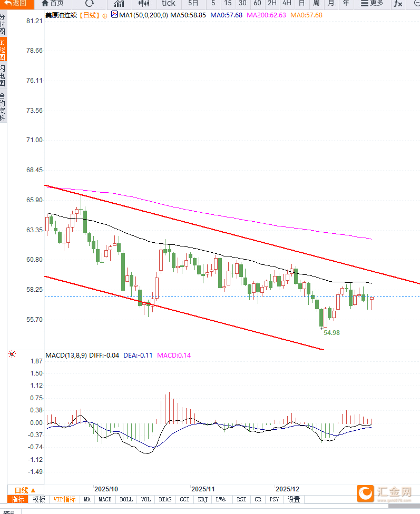Screen dimensions: 420x514
Task: Click the magenta MA200:62.63 value
Action: [x=266, y=15]
